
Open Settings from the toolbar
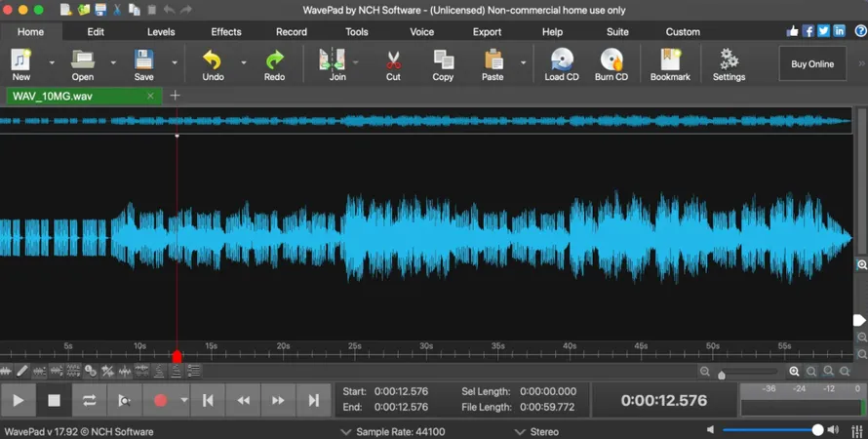[729, 64]
